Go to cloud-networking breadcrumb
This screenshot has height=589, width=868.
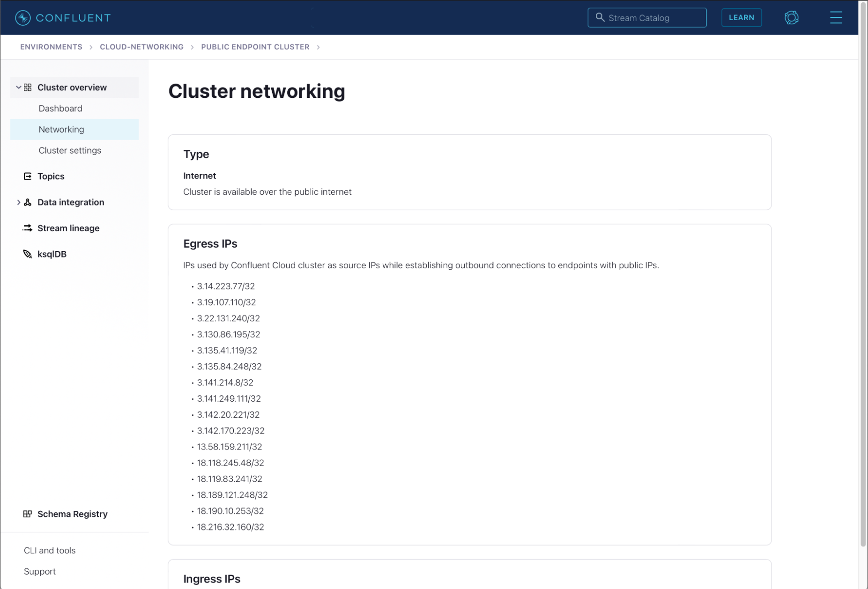tap(141, 47)
